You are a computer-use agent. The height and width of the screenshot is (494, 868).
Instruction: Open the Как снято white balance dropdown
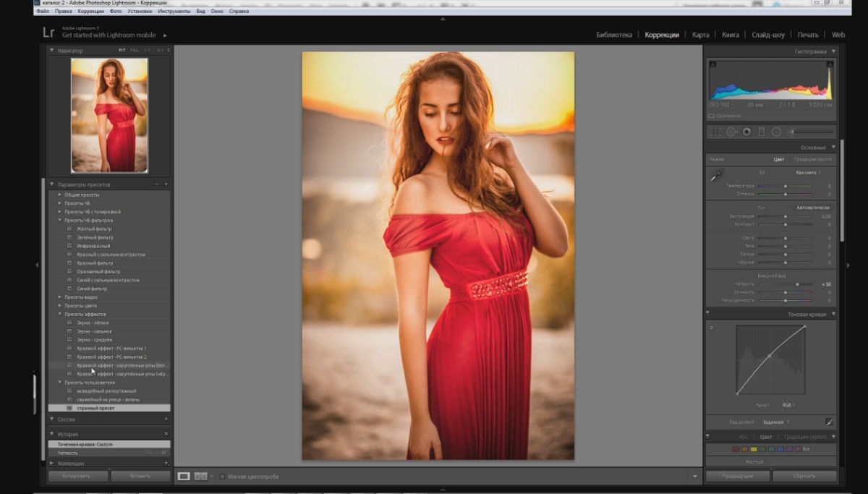[808, 173]
